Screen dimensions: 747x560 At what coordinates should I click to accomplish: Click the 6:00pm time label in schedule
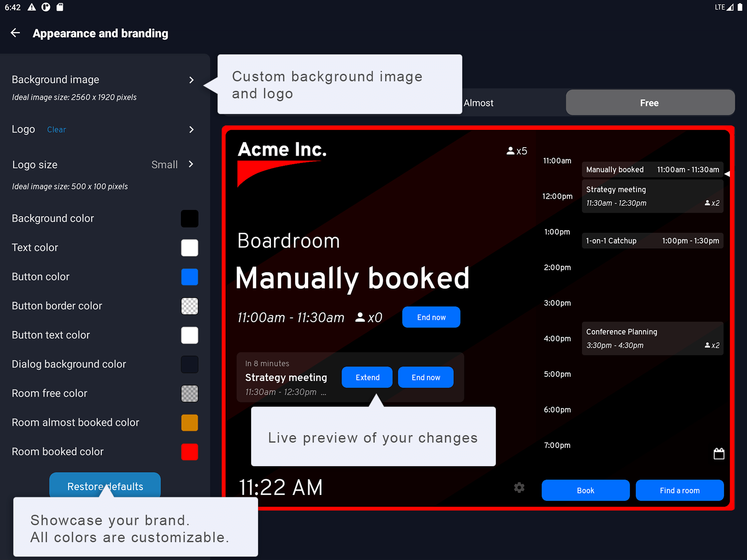coord(557,410)
